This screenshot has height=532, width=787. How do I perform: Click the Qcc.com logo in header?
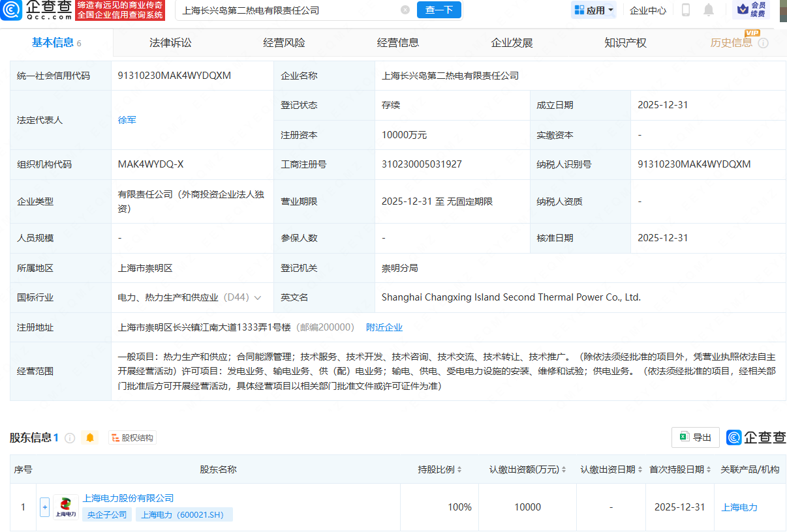click(x=37, y=10)
